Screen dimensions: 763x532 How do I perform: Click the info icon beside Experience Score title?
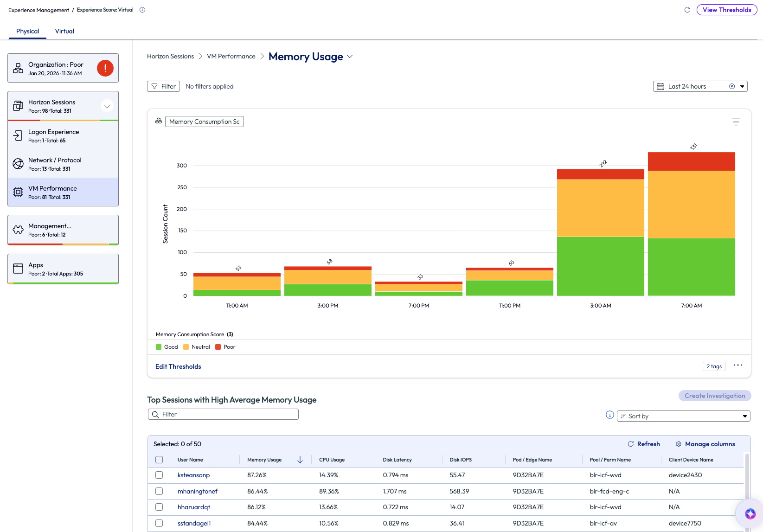[x=142, y=10]
